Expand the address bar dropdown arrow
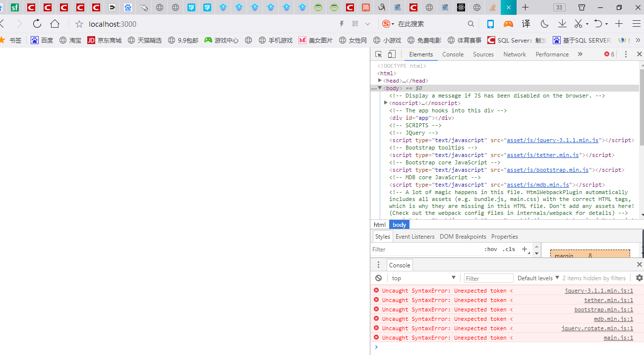The width and height of the screenshot is (644, 355). coord(367,24)
